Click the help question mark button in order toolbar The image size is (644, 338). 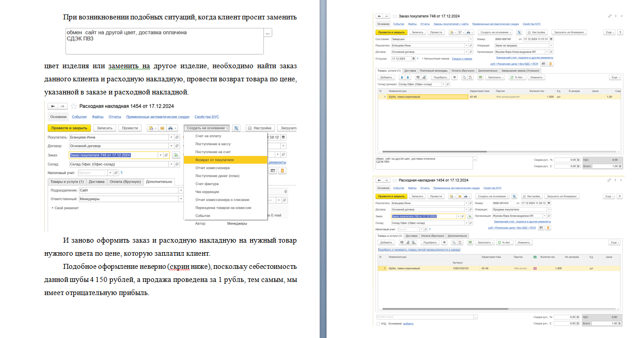click(x=620, y=33)
